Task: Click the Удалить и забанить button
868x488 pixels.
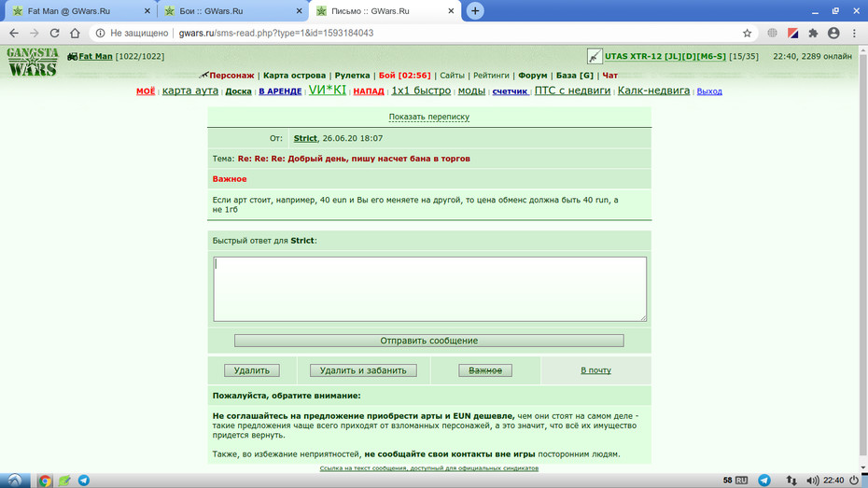Action: pos(363,370)
